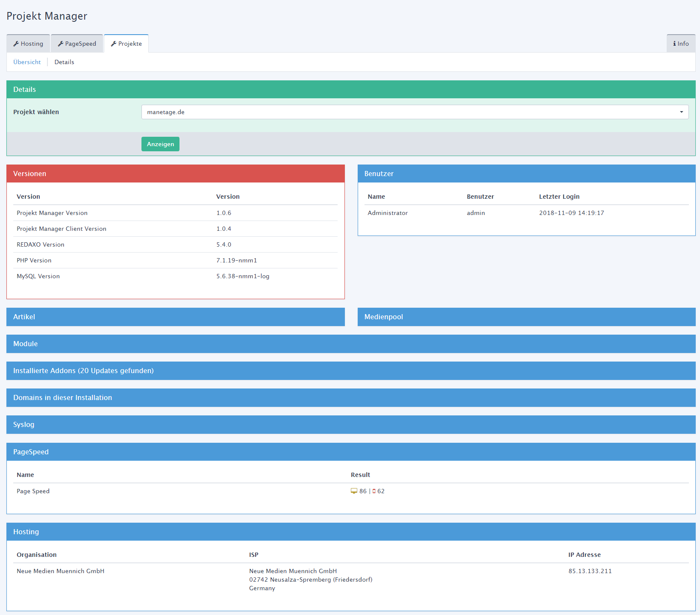Open the Info tab

[x=681, y=44]
